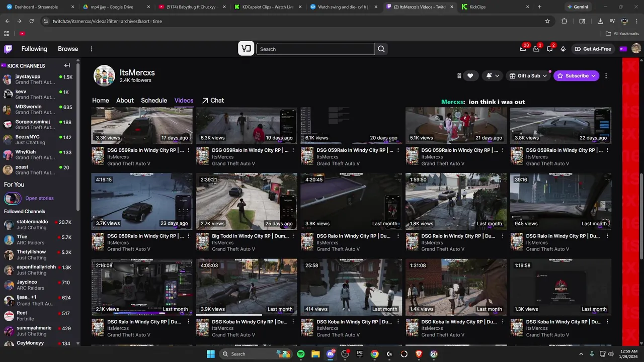Open a new browser tab

(539, 7)
